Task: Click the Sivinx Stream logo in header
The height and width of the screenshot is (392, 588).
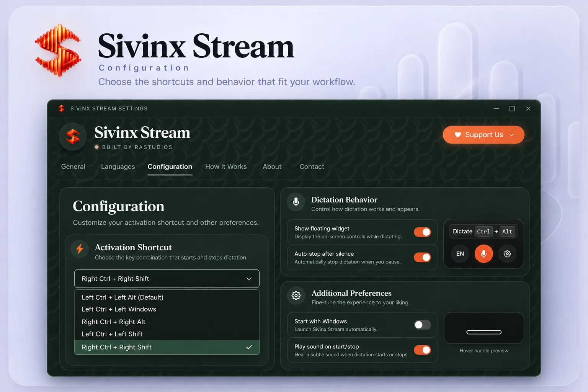Action: (x=73, y=137)
